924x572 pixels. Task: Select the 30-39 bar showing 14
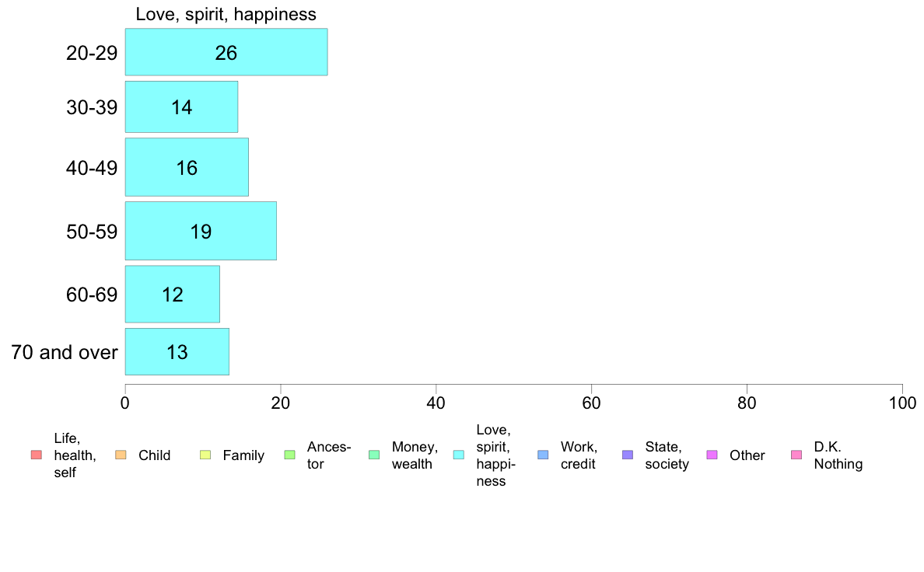181,106
